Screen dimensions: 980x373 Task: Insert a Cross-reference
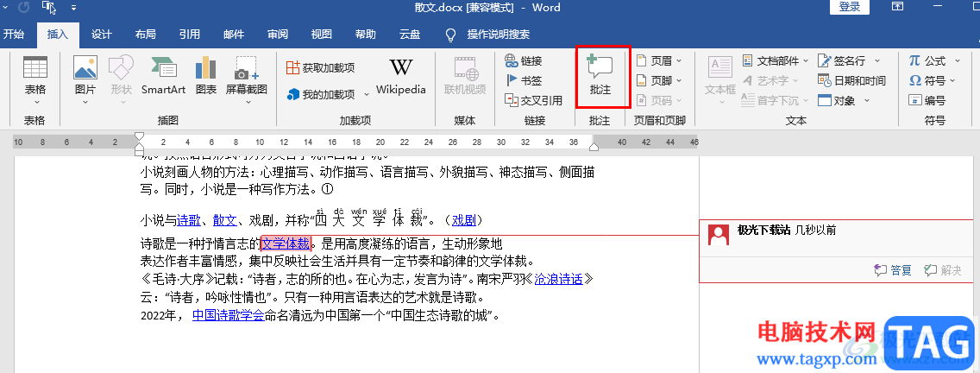[x=534, y=100]
